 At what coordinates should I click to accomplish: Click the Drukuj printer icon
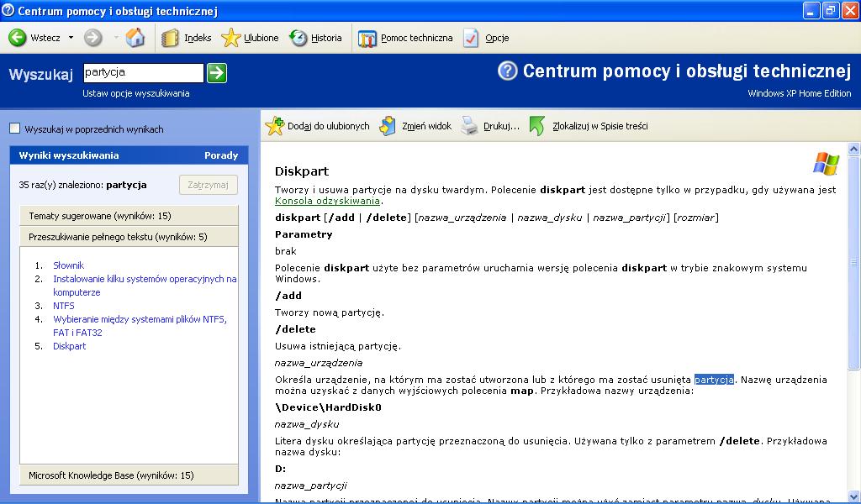tap(470, 126)
